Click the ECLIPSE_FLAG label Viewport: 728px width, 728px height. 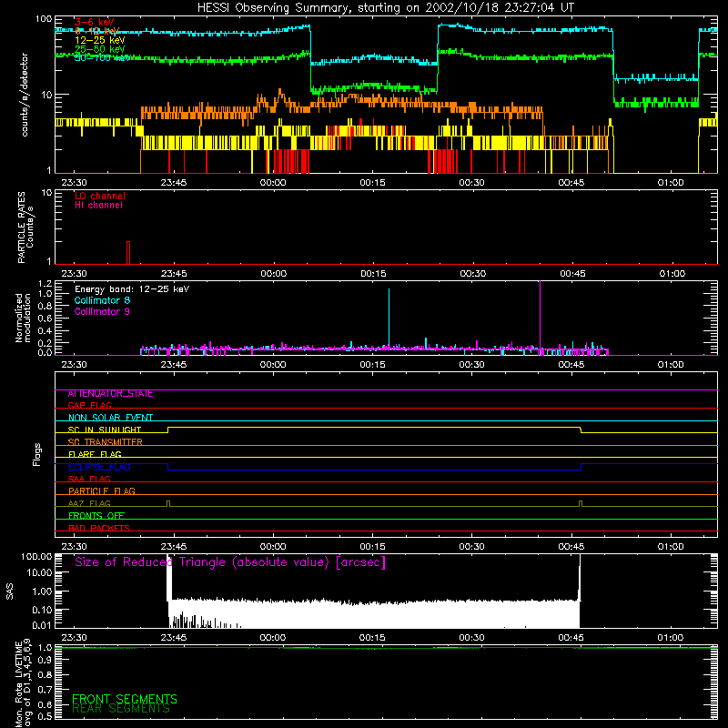click(99, 467)
